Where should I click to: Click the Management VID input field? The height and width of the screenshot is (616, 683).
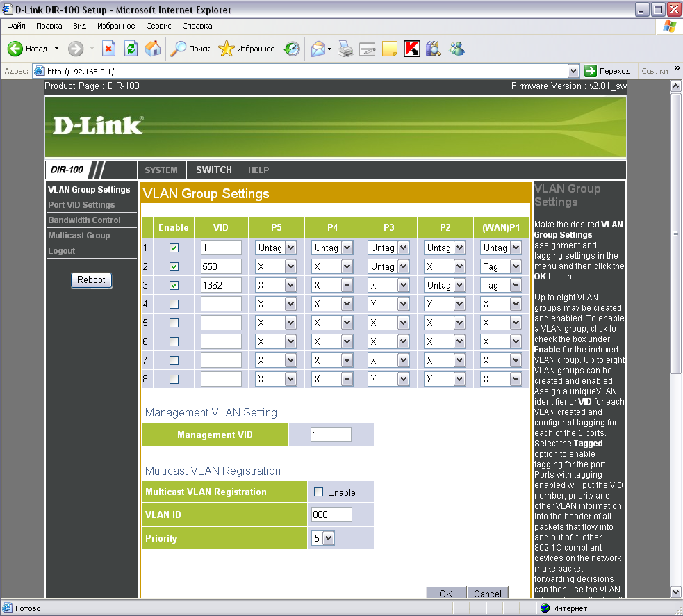[x=331, y=435]
